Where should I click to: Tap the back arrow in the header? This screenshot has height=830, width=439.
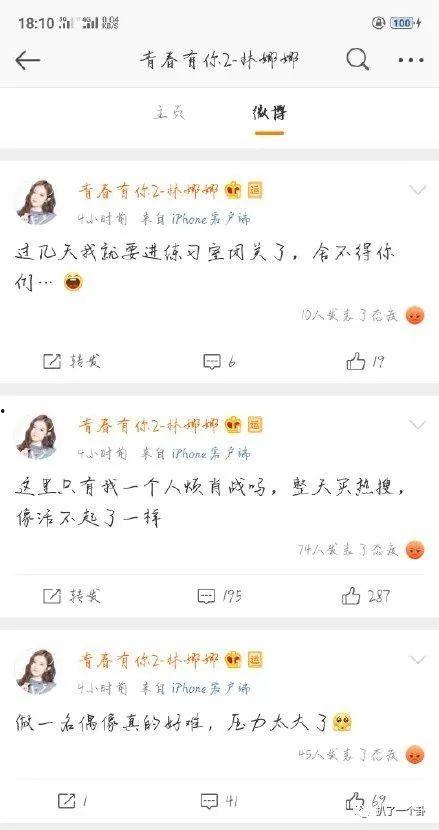[28, 61]
